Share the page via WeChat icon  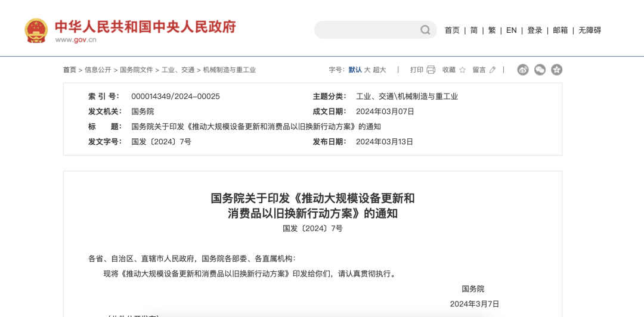(x=540, y=70)
